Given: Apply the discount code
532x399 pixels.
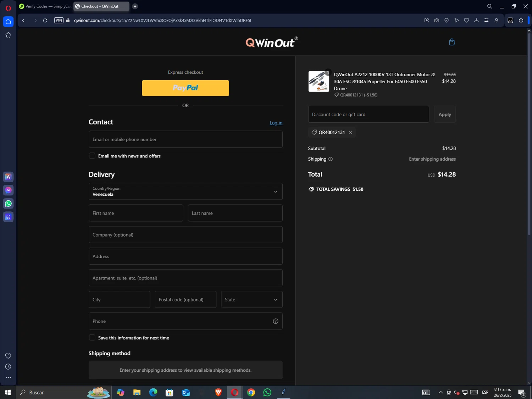Looking at the screenshot, I should 445,115.
